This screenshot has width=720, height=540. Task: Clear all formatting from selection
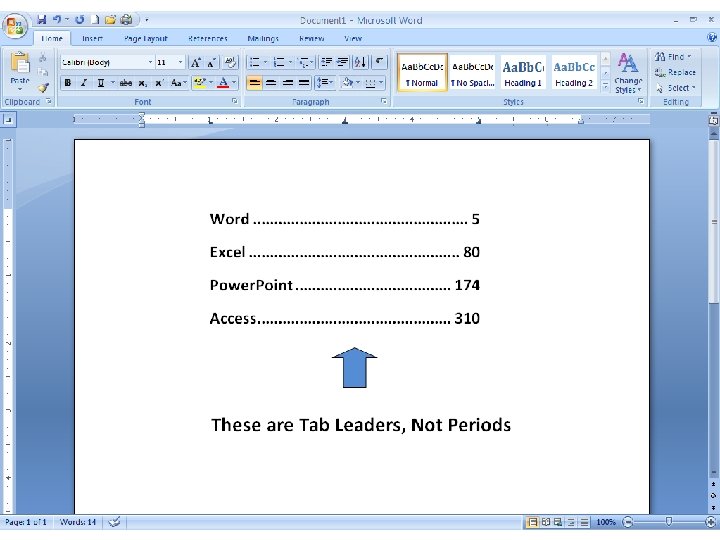click(x=231, y=62)
